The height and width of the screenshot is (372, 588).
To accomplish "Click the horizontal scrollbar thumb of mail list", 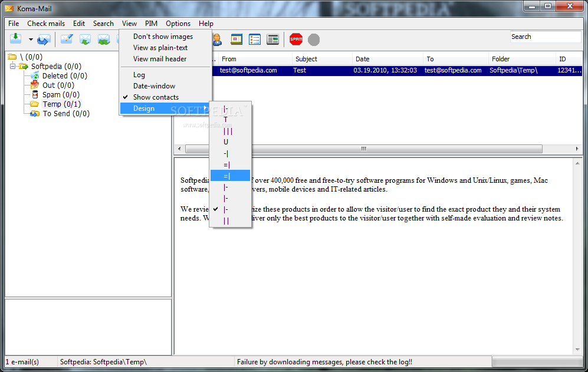I will click(363, 149).
